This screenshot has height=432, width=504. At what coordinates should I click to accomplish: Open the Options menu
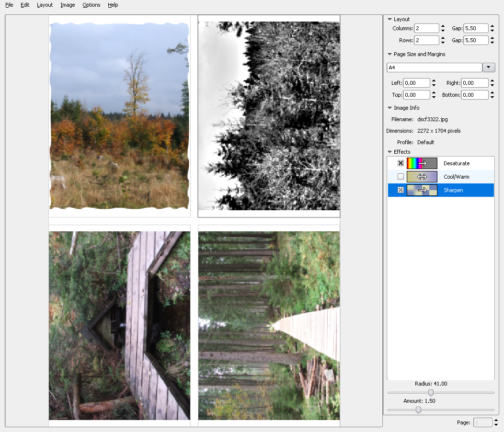click(91, 5)
